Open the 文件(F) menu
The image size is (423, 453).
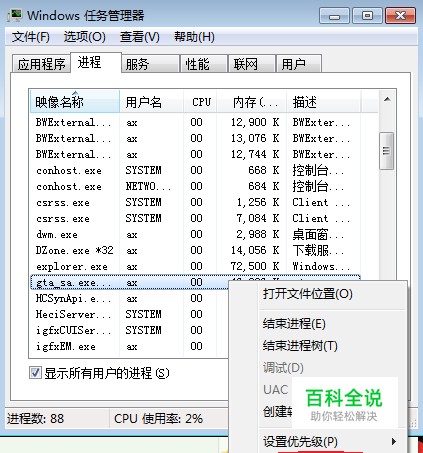click(x=31, y=37)
